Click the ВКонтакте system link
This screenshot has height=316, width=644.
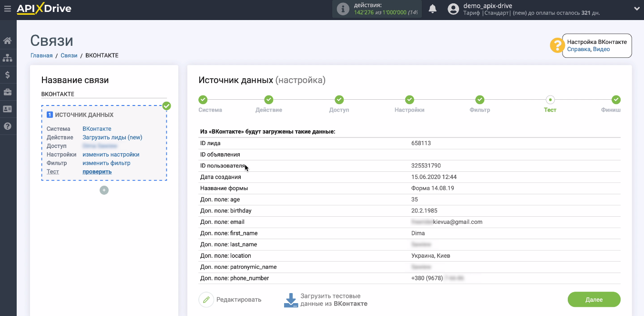[97, 129]
